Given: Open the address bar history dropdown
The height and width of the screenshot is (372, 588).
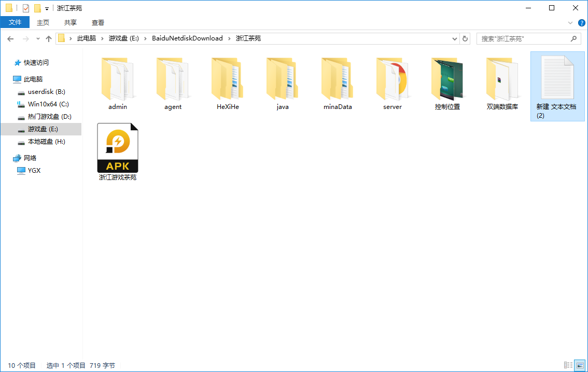Looking at the screenshot, I should tap(454, 38).
